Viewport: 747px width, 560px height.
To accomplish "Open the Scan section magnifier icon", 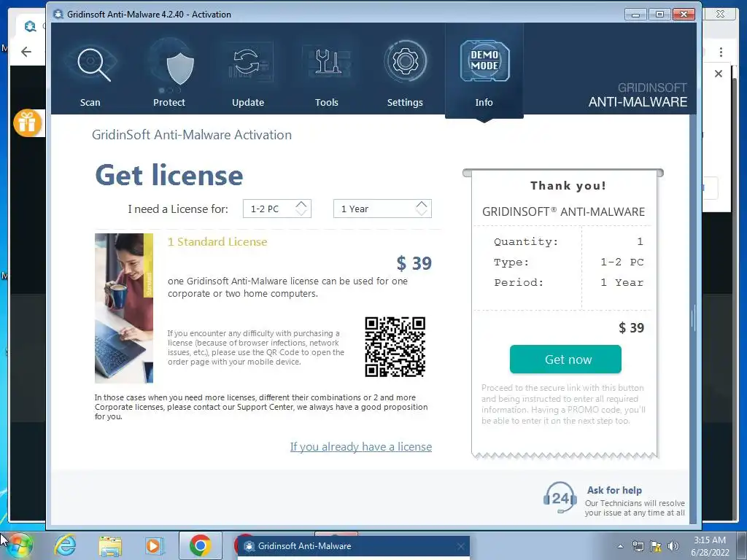I will coord(94,64).
